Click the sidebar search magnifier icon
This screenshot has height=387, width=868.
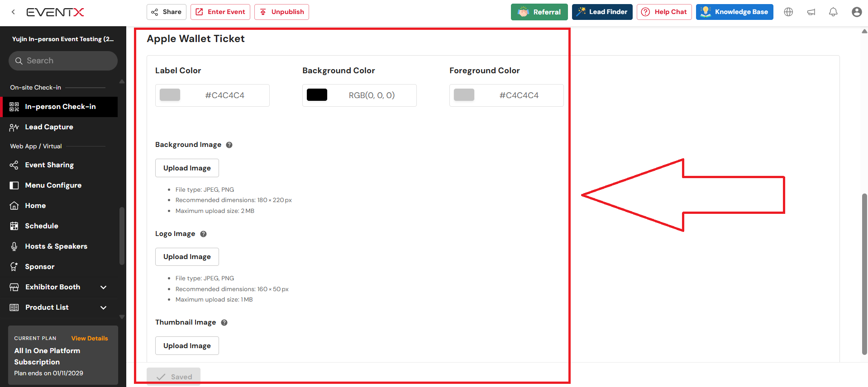[19, 61]
